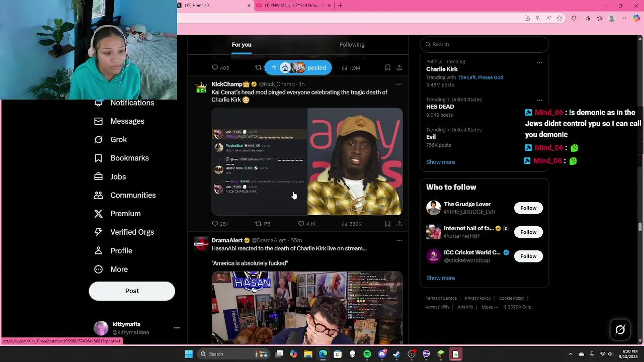The width and height of the screenshot is (644, 362).
Task: Open the HasanAbi stream image
Action: click(307, 307)
